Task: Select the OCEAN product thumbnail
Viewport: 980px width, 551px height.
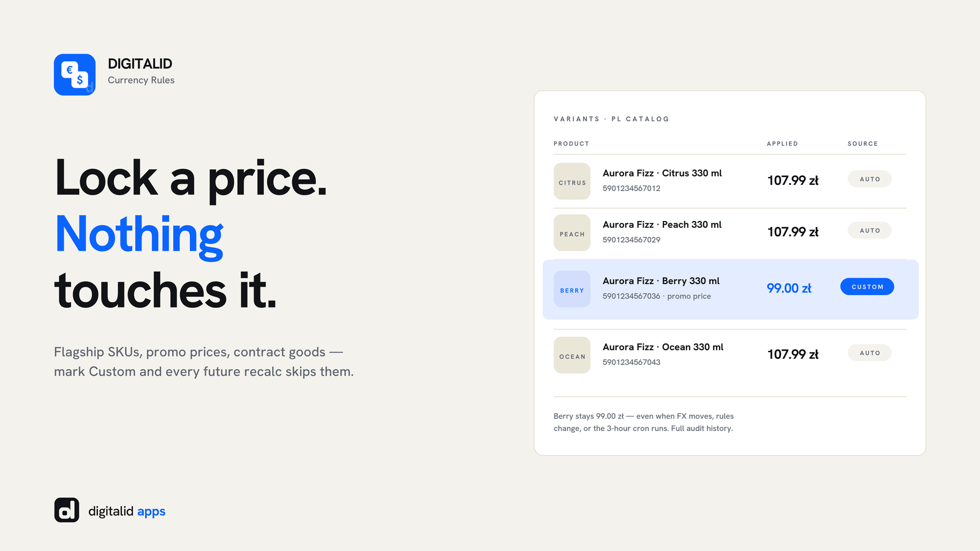Action: [x=572, y=355]
